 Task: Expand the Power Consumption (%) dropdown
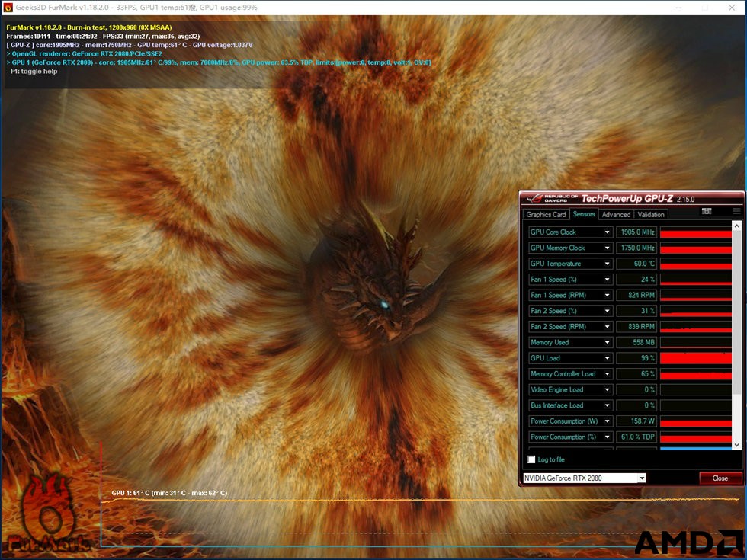tap(608, 437)
